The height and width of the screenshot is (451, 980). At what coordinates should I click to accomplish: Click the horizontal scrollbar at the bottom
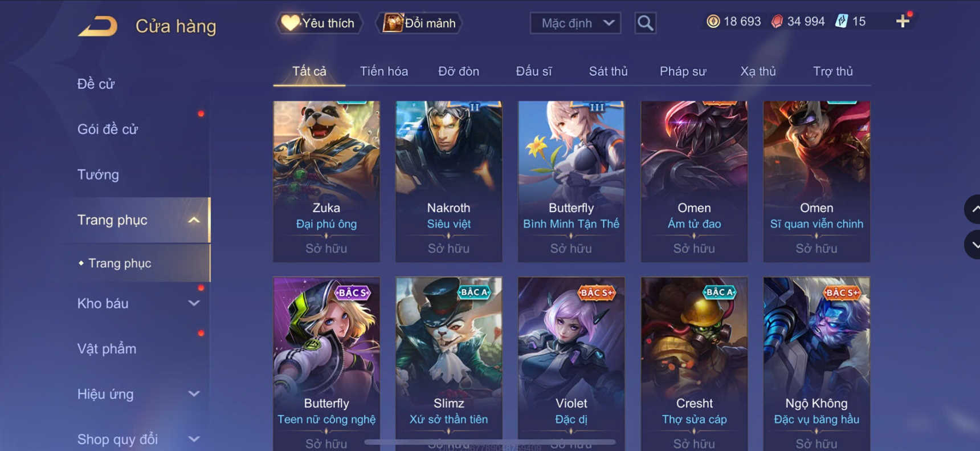pos(490,442)
